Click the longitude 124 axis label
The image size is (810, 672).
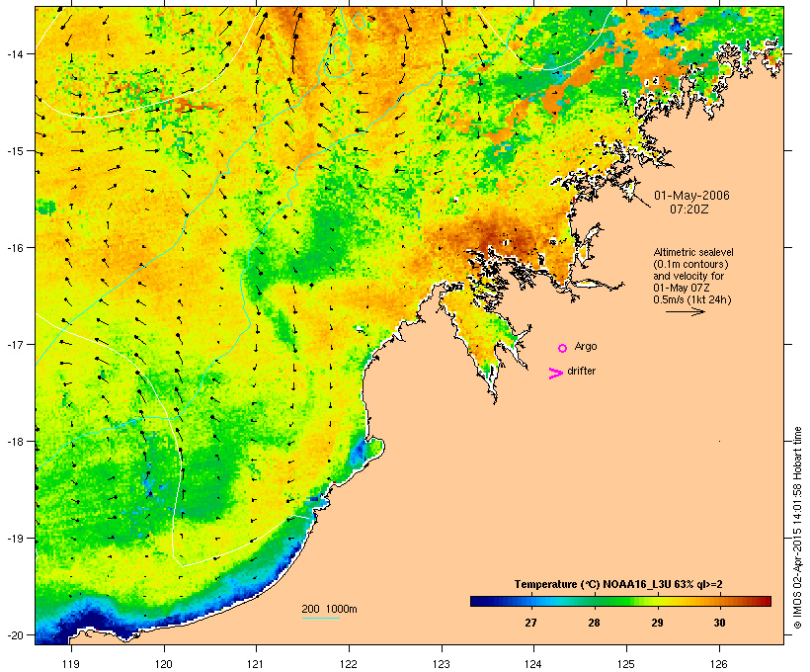point(533,664)
